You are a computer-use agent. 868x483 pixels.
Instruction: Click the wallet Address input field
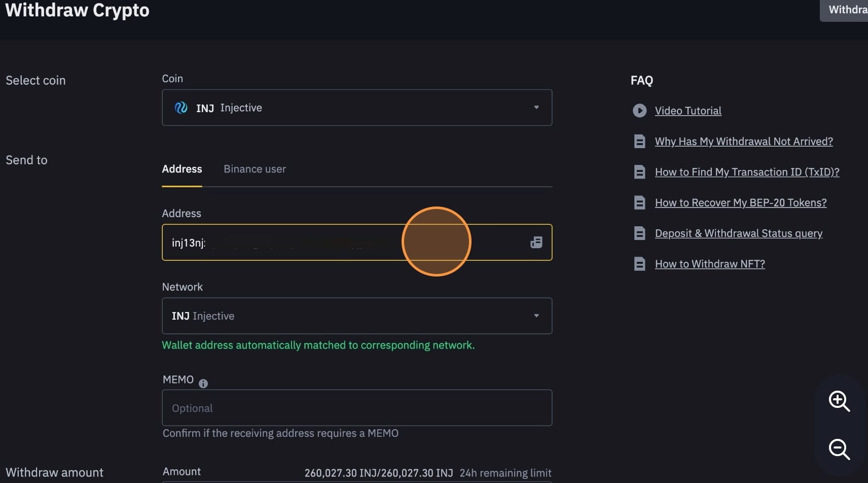(x=304, y=243)
